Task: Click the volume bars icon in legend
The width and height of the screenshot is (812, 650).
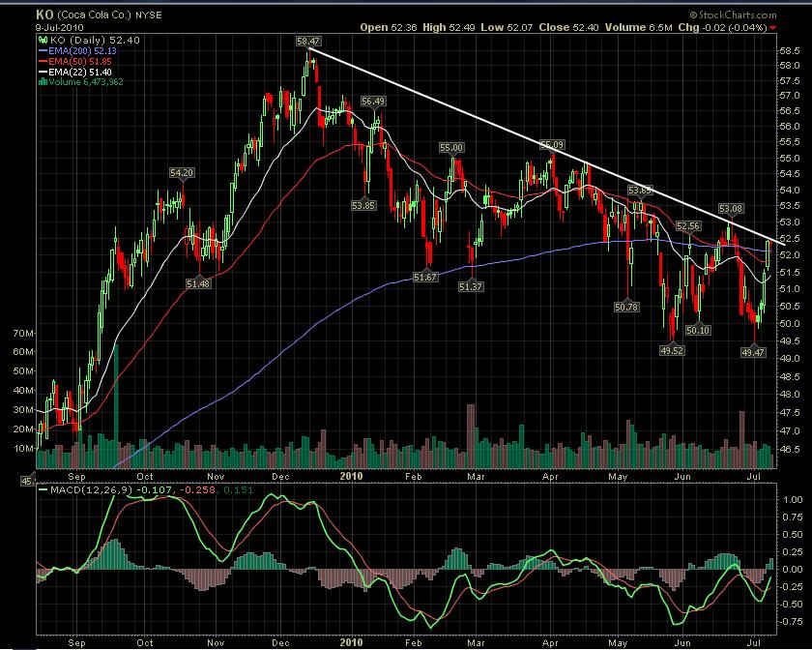Action: [43, 82]
